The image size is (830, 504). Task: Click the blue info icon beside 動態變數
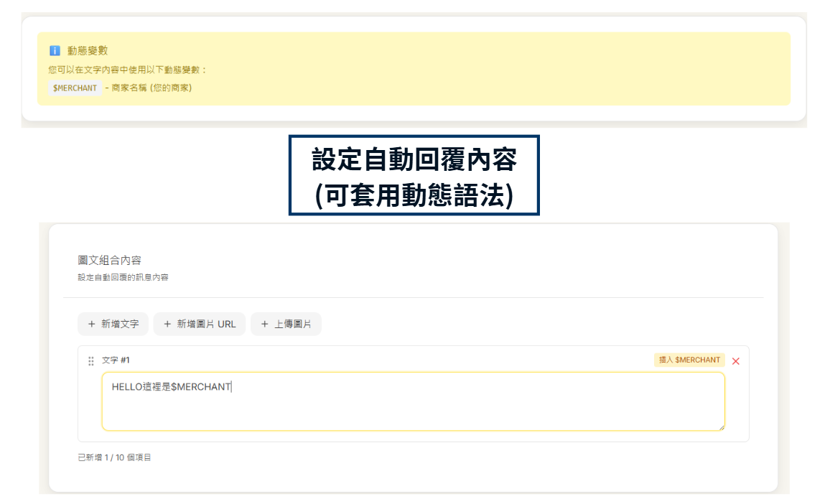pos(55,51)
